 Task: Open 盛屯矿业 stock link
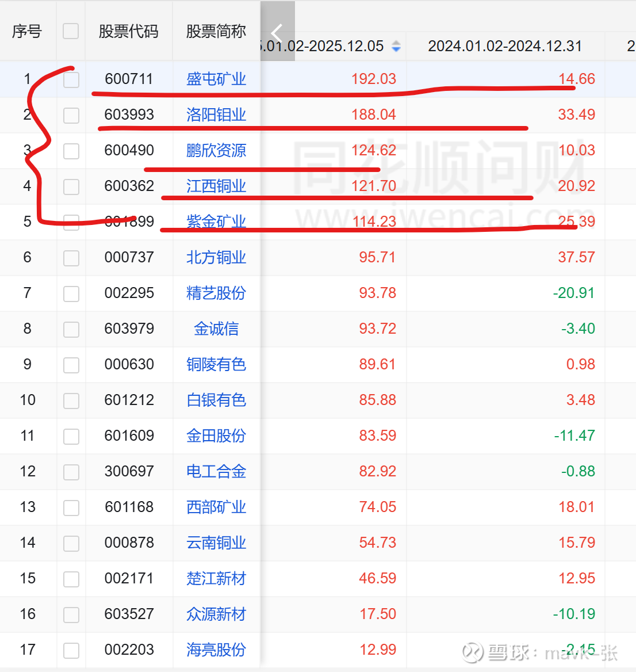tap(216, 79)
